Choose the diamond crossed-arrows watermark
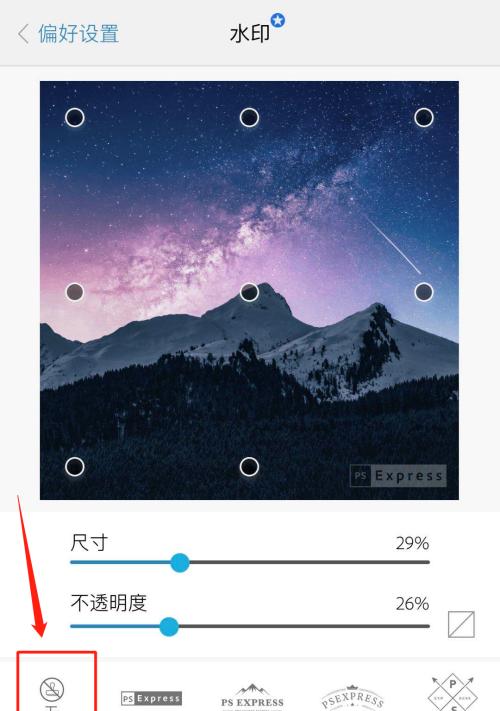The height and width of the screenshot is (711, 500). 452,692
